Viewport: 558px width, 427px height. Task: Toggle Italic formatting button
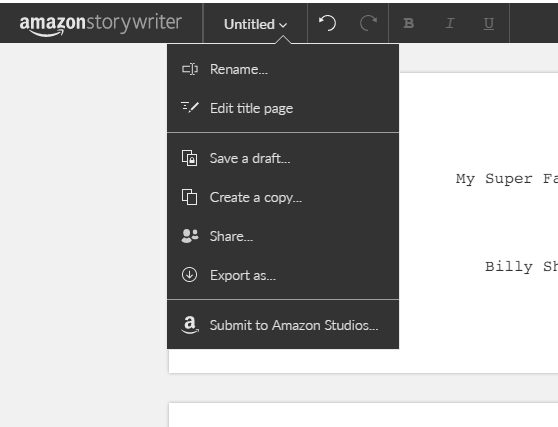[449, 23]
